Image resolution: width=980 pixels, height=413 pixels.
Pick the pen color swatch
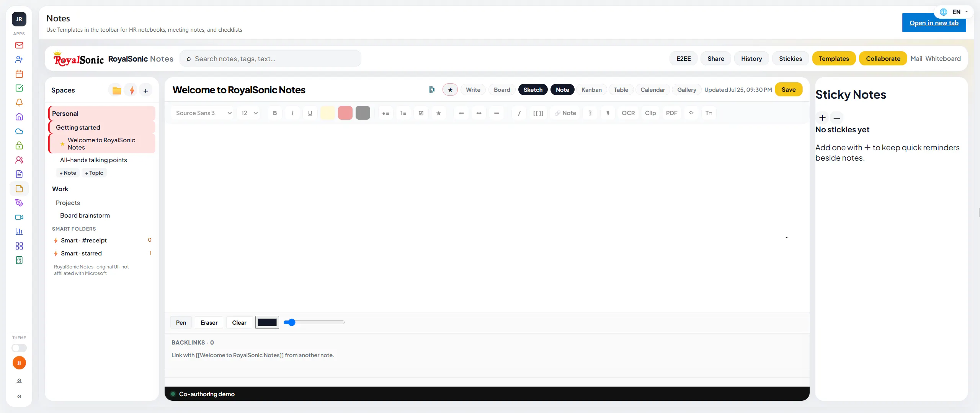pyautogui.click(x=267, y=322)
